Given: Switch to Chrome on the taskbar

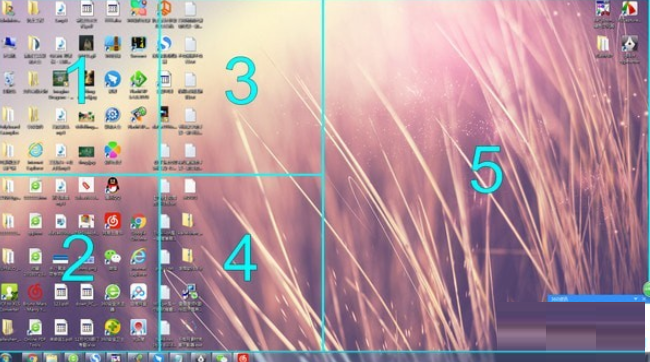Looking at the screenshot, I should click(x=31, y=358).
